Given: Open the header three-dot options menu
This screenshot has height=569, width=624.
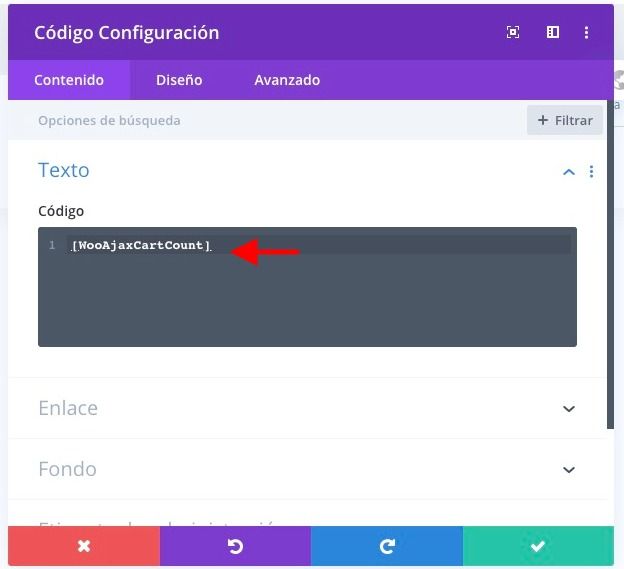Looking at the screenshot, I should (586, 32).
